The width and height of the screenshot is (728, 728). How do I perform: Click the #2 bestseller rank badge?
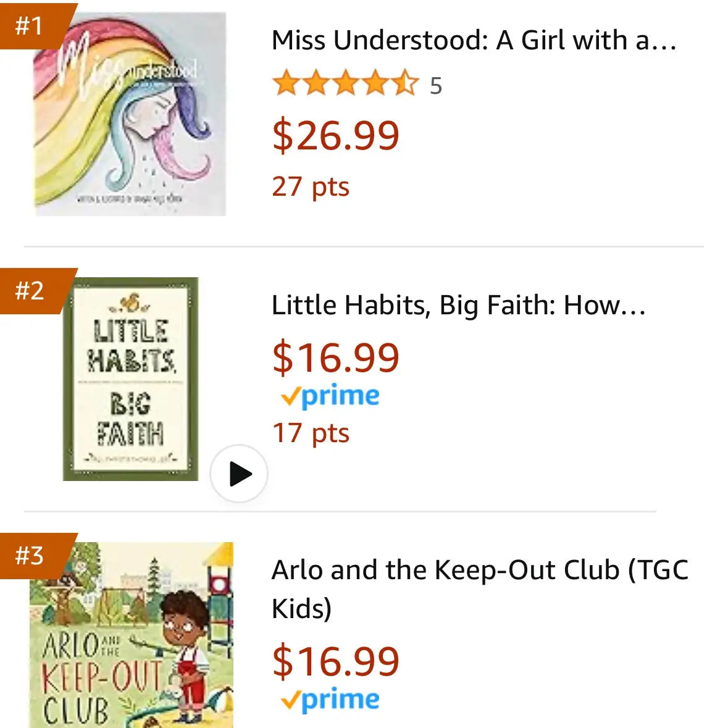click(x=35, y=291)
